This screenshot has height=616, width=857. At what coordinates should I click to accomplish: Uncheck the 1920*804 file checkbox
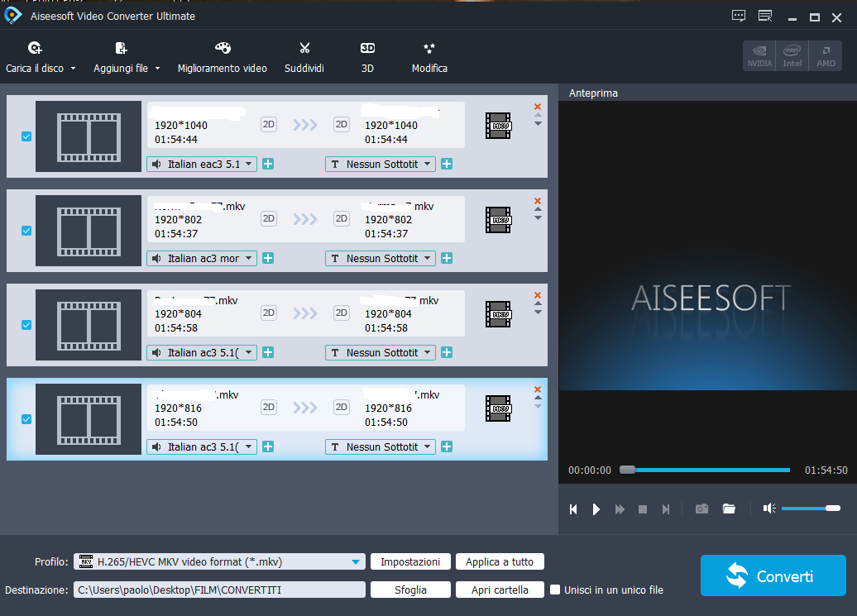pyautogui.click(x=26, y=325)
